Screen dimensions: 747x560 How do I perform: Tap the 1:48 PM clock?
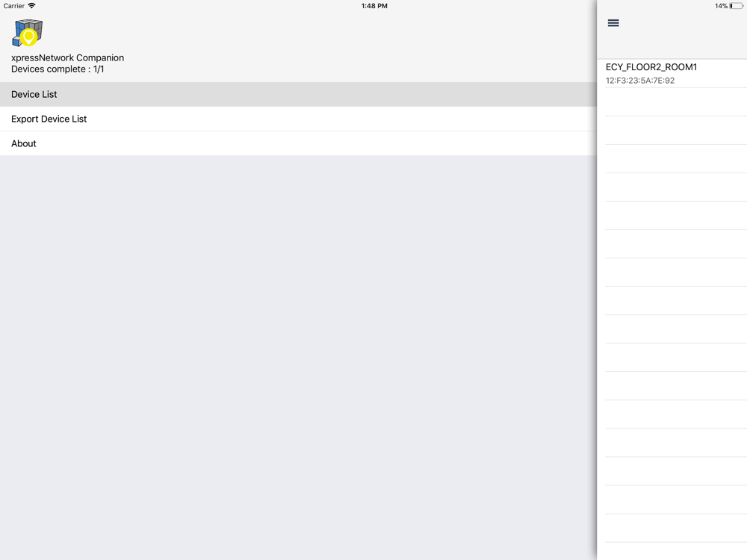(x=374, y=6)
